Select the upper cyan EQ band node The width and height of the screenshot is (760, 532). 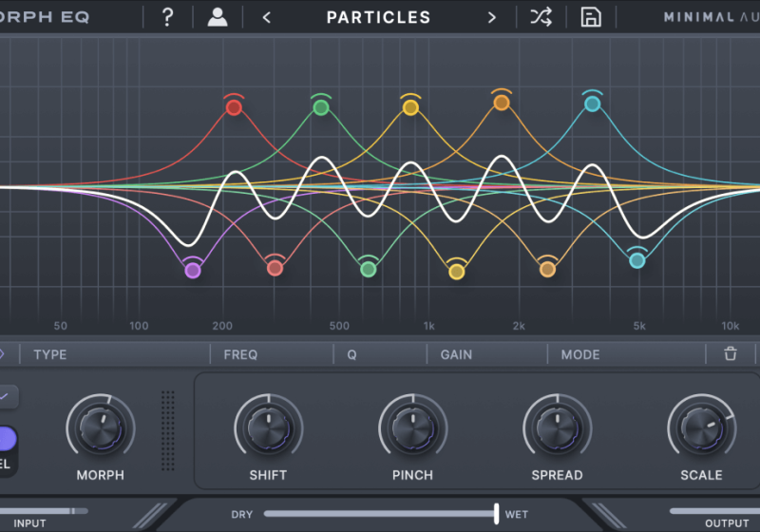pyautogui.click(x=592, y=104)
